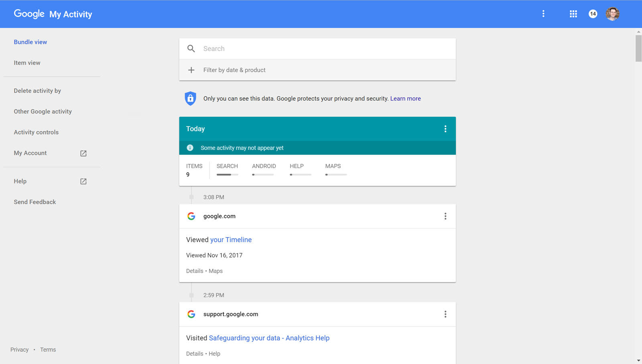The height and width of the screenshot is (364, 642).
Task: Open Details under the Analytics Help item
Action: (x=195, y=354)
